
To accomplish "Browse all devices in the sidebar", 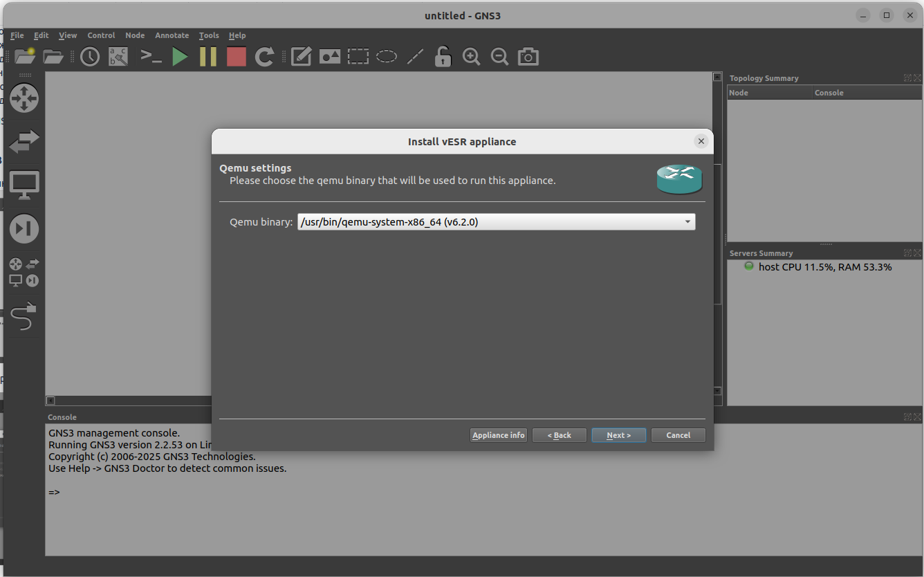I will click(x=24, y=272).
